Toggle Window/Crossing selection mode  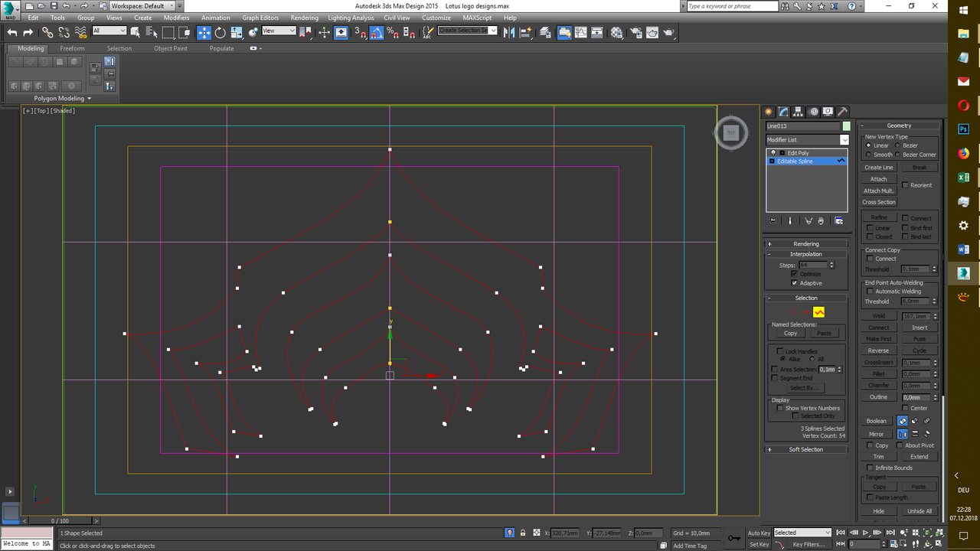[185, 32]
